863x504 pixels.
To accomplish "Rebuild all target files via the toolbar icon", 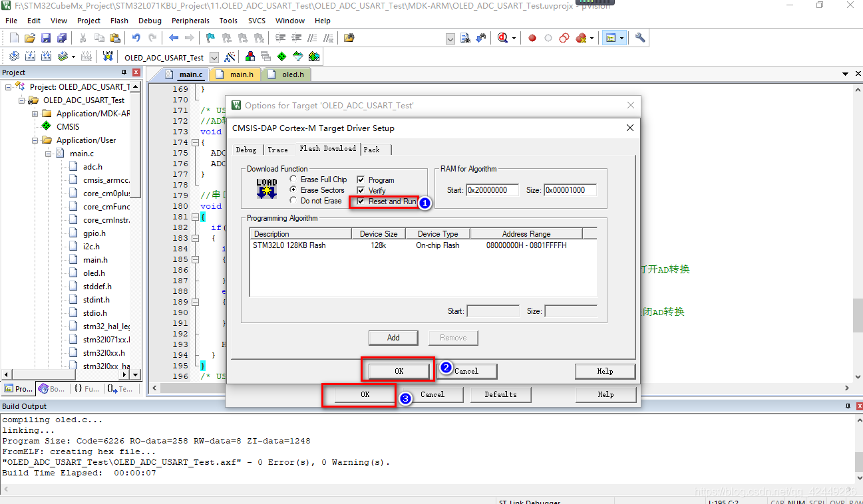I will (46, 57).
